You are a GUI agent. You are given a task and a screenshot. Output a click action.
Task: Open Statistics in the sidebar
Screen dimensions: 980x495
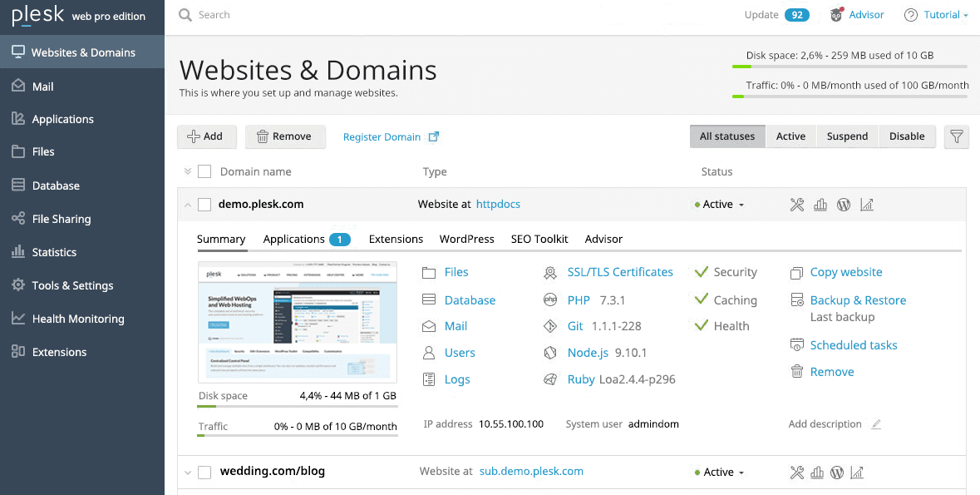[x=82, y=252]
